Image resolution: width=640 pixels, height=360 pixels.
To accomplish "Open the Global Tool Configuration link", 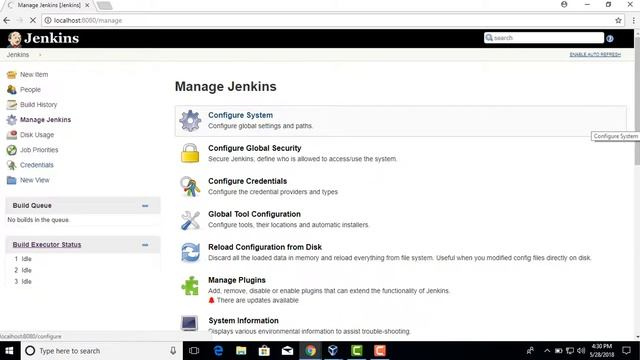I will (x=254, y=214).
